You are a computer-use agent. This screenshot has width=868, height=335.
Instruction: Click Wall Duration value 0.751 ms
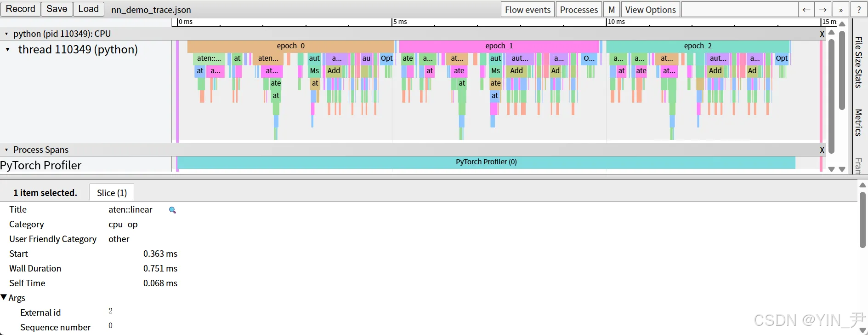[160, 269]
